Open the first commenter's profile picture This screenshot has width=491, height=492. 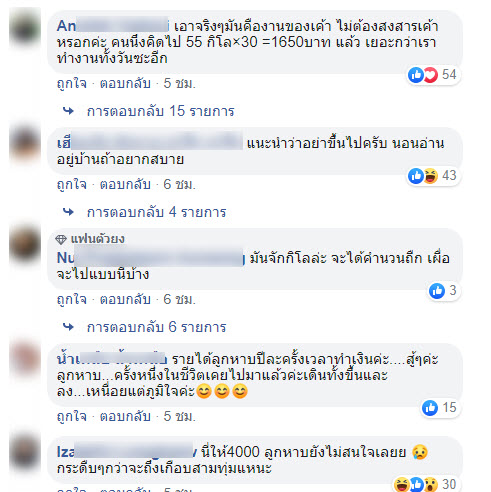[x=25, y=28]
